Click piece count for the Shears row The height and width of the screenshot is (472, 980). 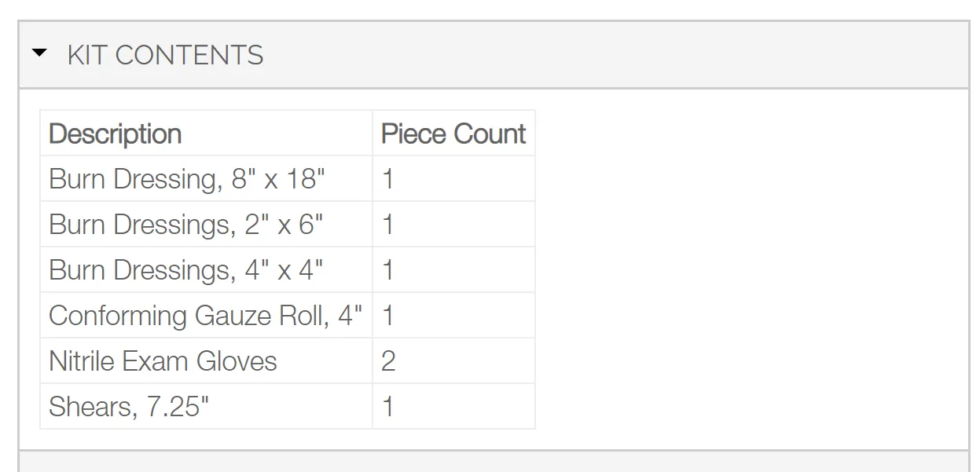pyautogui.click(x=453, y=407)
